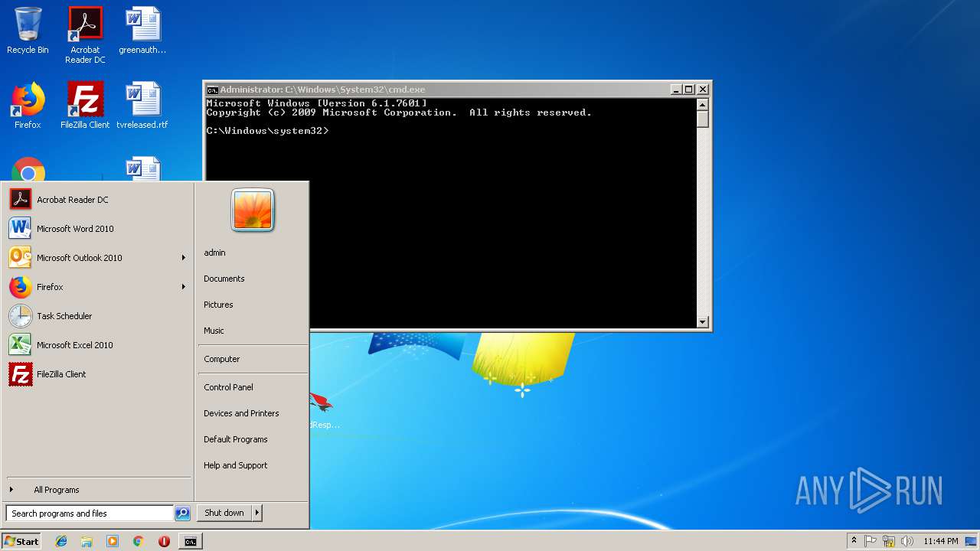Viewport: 980px width, 551px height.
Task: Open shut down options arrow
Action: tap(257, 513)
